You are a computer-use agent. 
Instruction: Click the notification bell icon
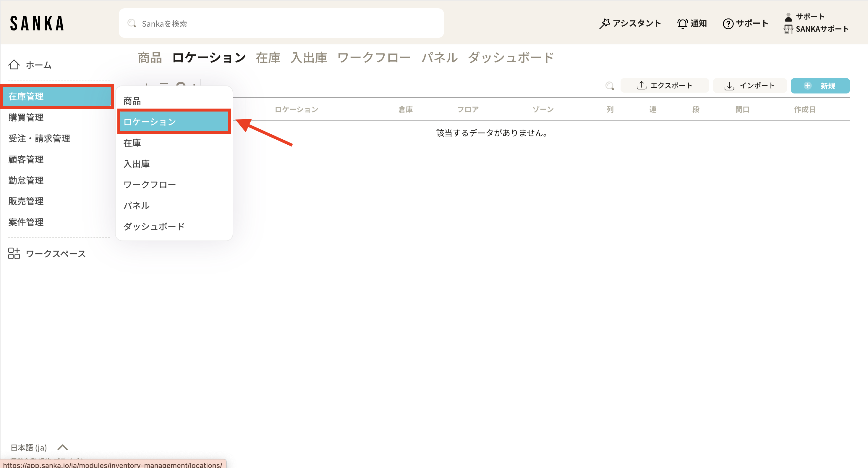[x=682, y=24]
